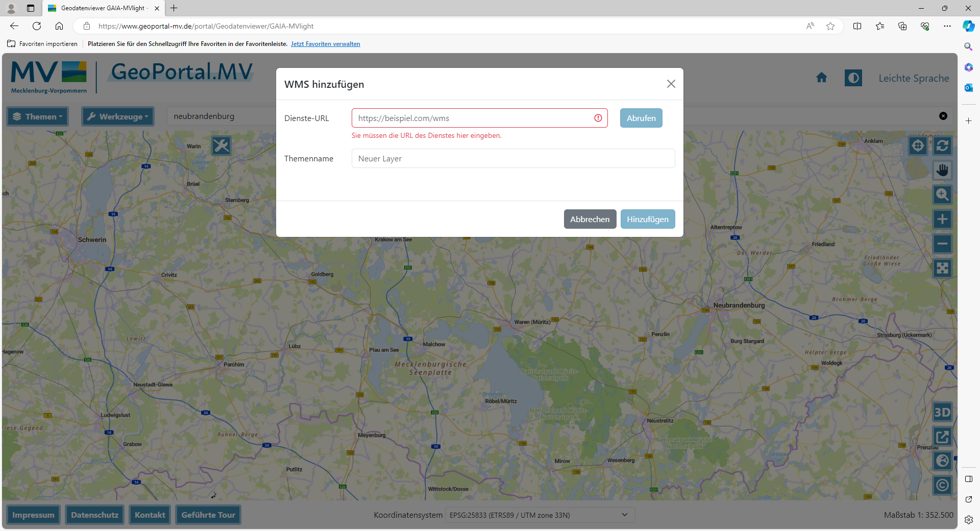980x531 pixels.
Task: Open a new browser tab
Action: (174, 8)
